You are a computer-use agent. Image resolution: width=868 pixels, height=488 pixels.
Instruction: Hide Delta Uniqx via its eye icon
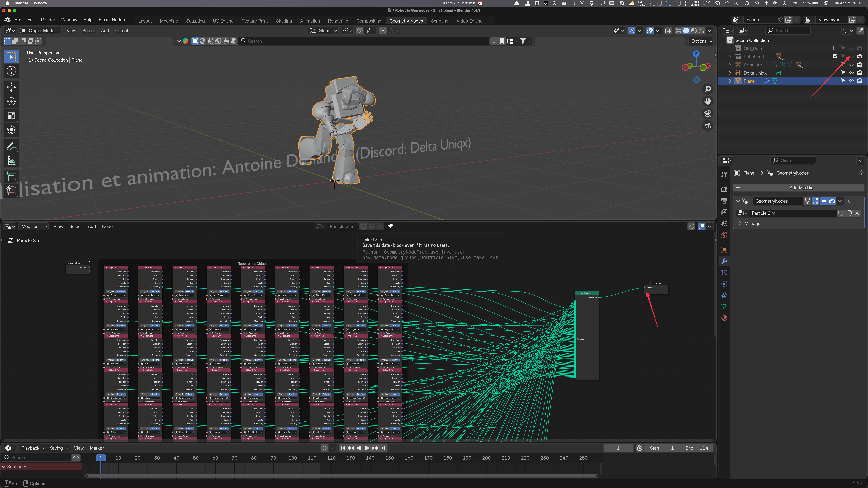tap(851, 73)
